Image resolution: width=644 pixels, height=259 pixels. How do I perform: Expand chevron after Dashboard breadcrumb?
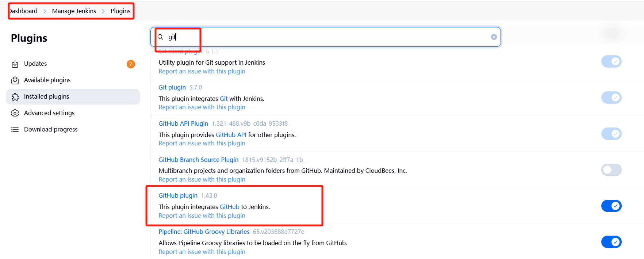[x=45, y=11]
